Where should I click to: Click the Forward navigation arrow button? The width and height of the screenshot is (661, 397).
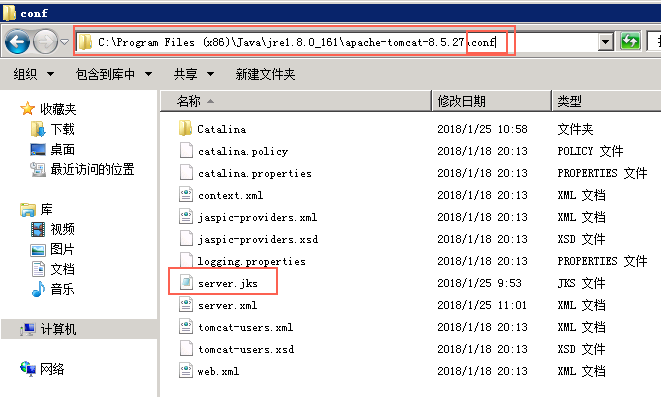(x=45, y=42)
